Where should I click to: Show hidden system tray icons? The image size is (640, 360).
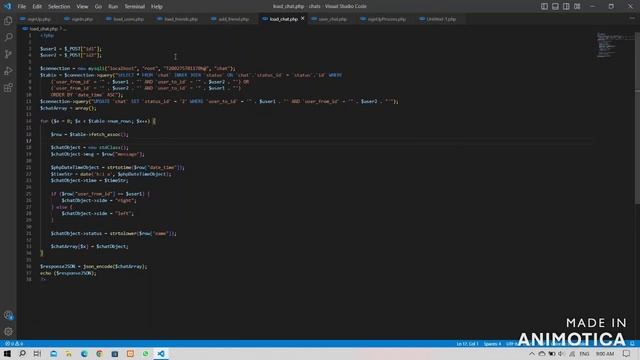point(531,354)
